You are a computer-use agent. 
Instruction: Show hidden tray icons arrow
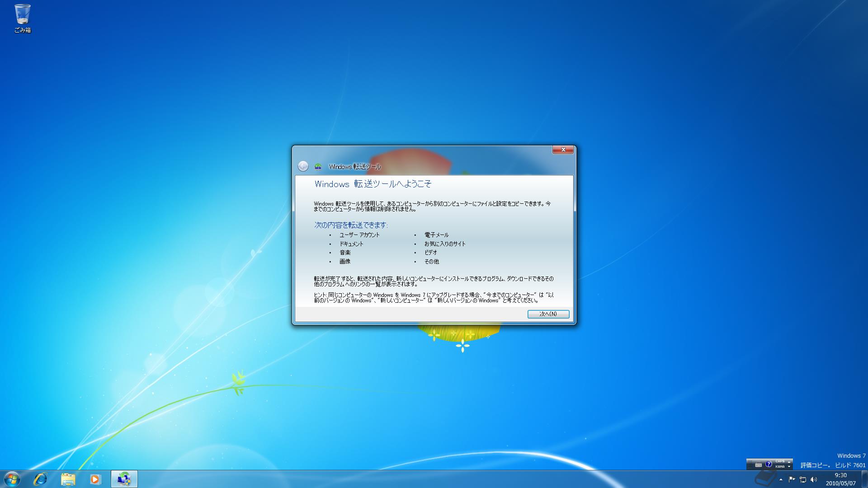coord(781,479)
